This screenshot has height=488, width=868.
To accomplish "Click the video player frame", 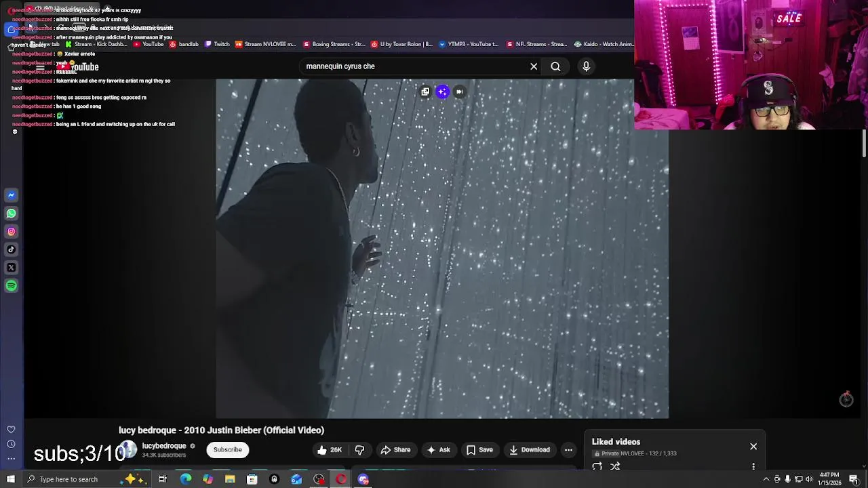I will (442, 249).
